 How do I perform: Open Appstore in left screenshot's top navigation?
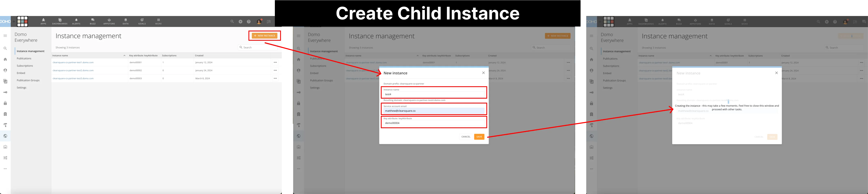[x=109, y=21]
